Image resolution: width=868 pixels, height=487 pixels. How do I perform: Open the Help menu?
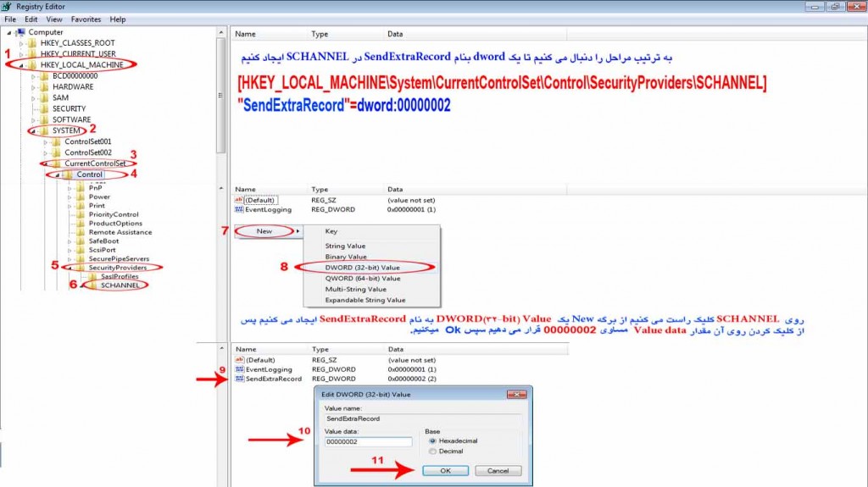click(117, 19)
